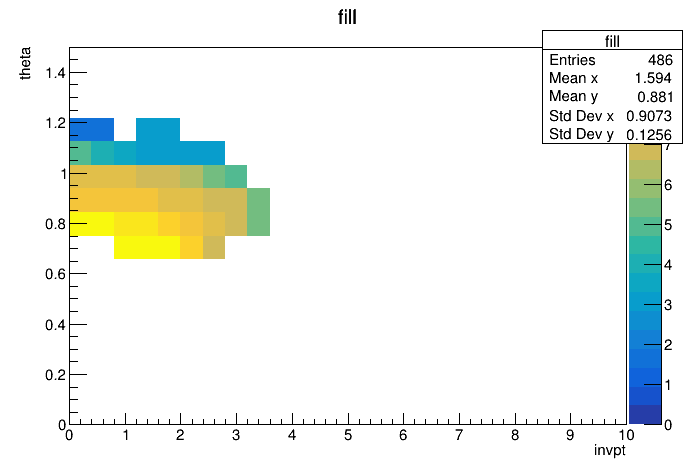Click the "5" tick label on the invpt axis
The image size is (696, 472).
348,435
